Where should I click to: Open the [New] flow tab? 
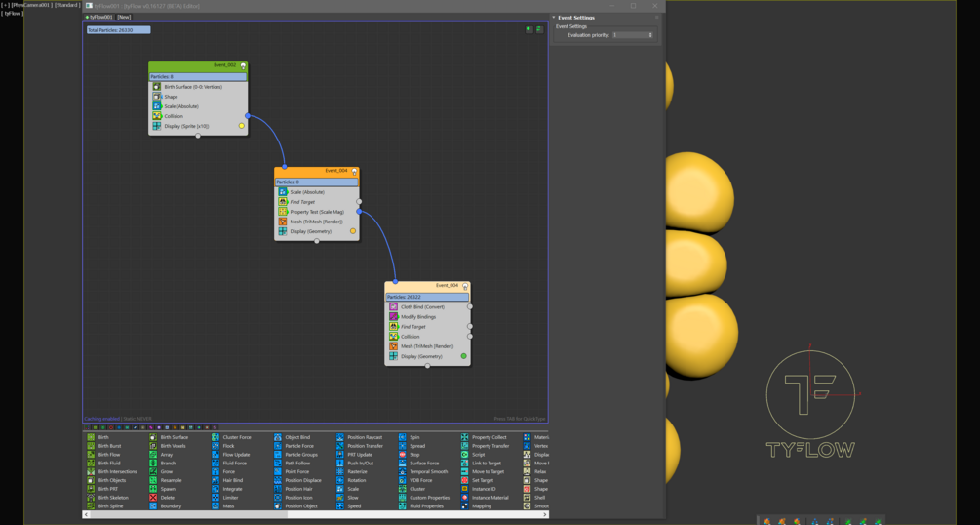coord(124,17)
